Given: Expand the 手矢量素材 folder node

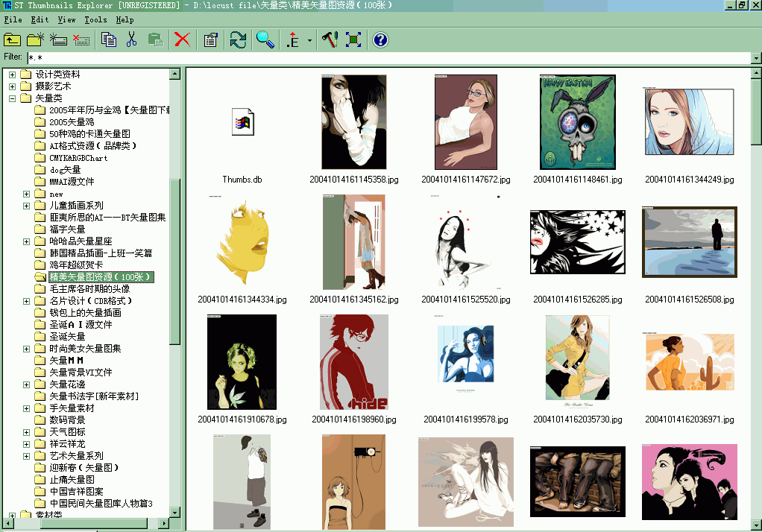Looking at the screenshot, I should point(27,408).
